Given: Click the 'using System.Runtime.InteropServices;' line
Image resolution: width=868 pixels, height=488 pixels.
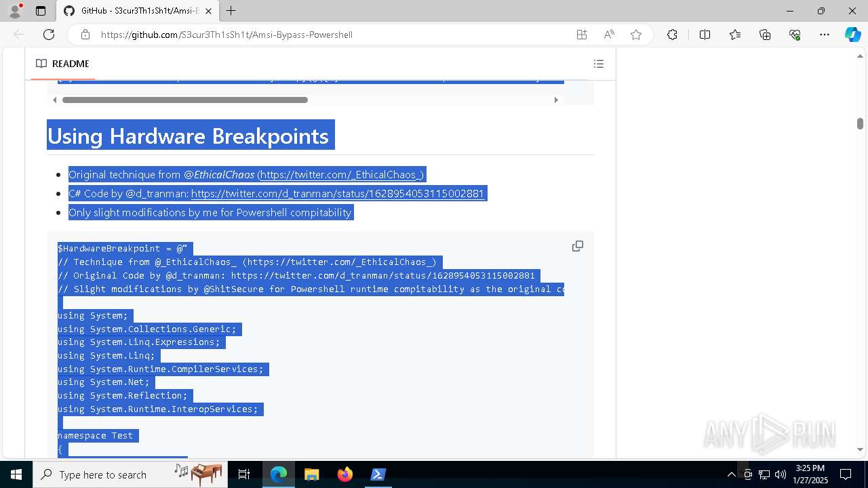Looking at the screenshot, I should (158, 409).
